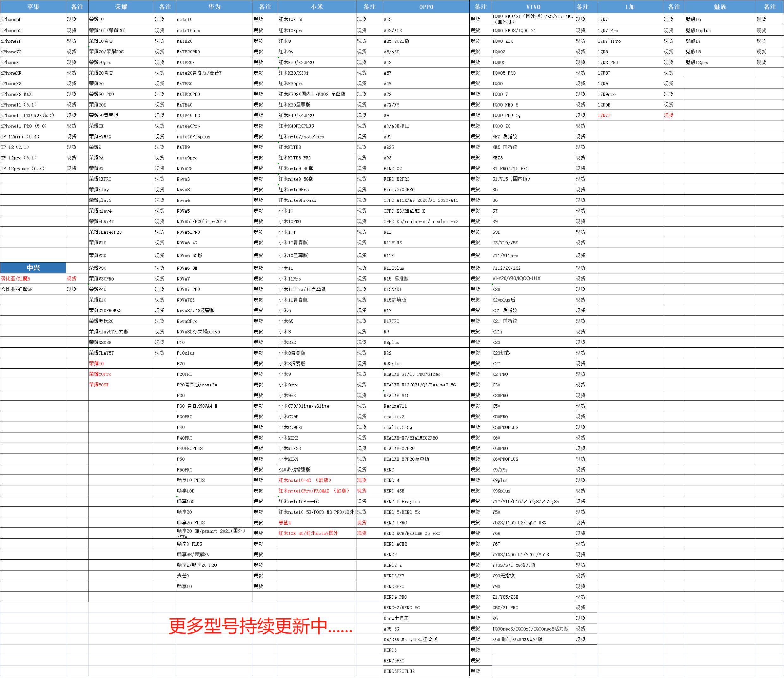The width and height of the screenshot is (784, 697).
Task: Select the 魅族18pro cell
Action: click(697, 62)
